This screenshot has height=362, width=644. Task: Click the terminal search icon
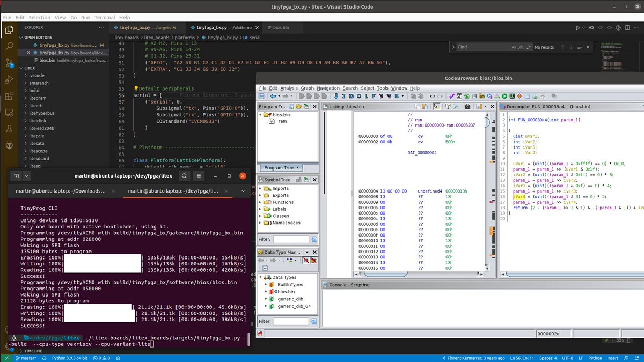[x=184, y=176]
